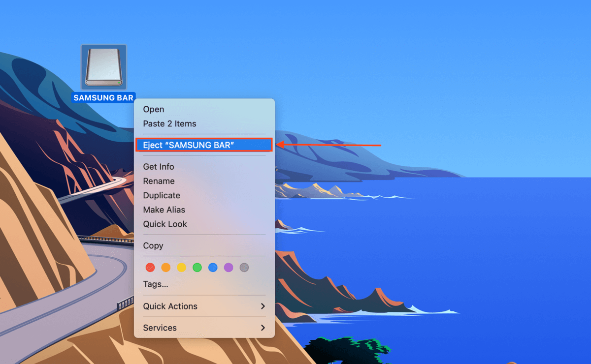This screenshot has height=364, width=591.
Task: Open the Tags... menu option
Action: click(204, 284)
